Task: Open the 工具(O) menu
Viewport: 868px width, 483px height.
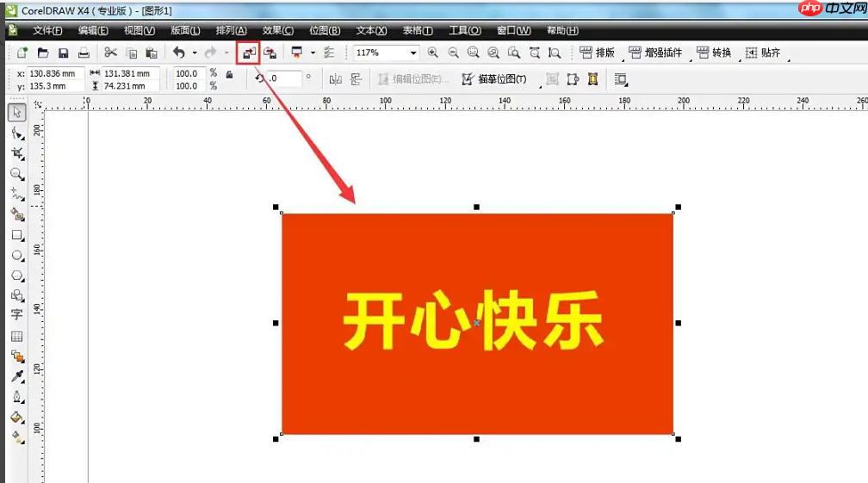Action: pos(464,30)
